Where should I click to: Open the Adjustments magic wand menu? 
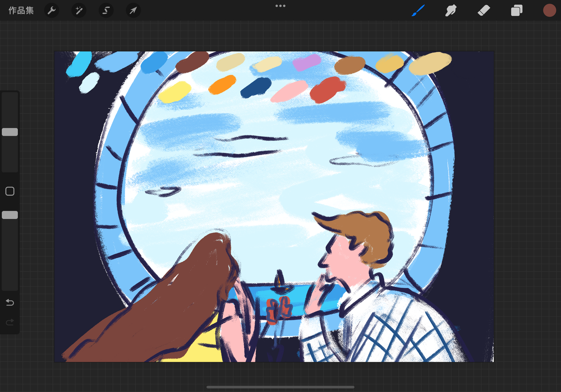[x=79, y=10]
